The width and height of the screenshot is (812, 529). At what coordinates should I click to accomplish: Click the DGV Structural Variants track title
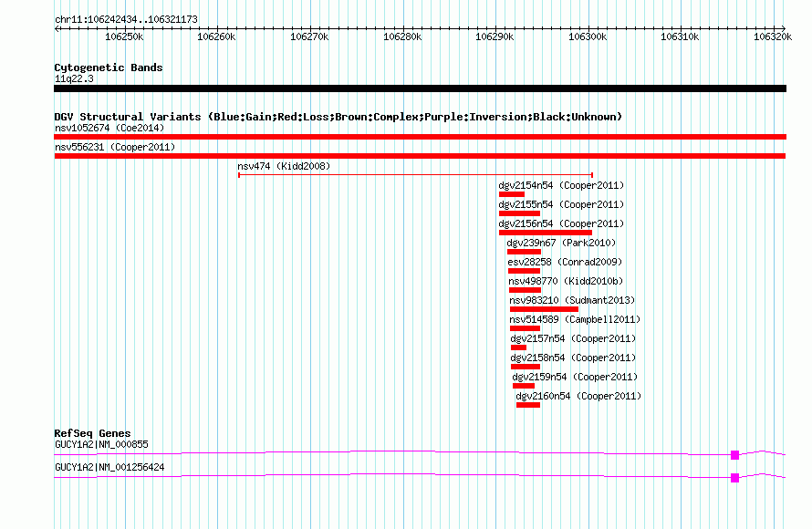pos(338,117)
